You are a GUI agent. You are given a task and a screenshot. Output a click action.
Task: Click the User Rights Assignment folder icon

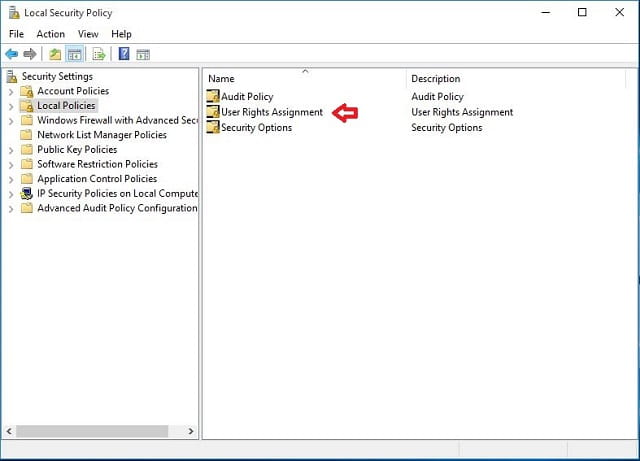tap(213, 112)
